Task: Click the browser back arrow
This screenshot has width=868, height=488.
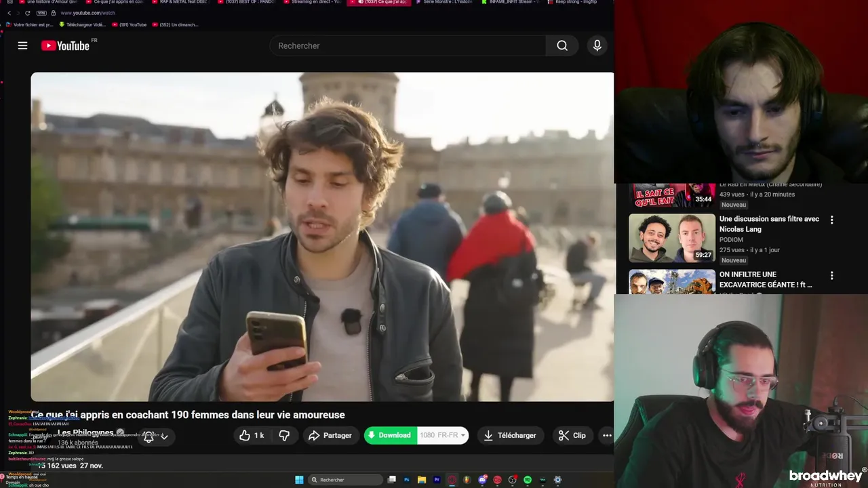Action: 9,13
